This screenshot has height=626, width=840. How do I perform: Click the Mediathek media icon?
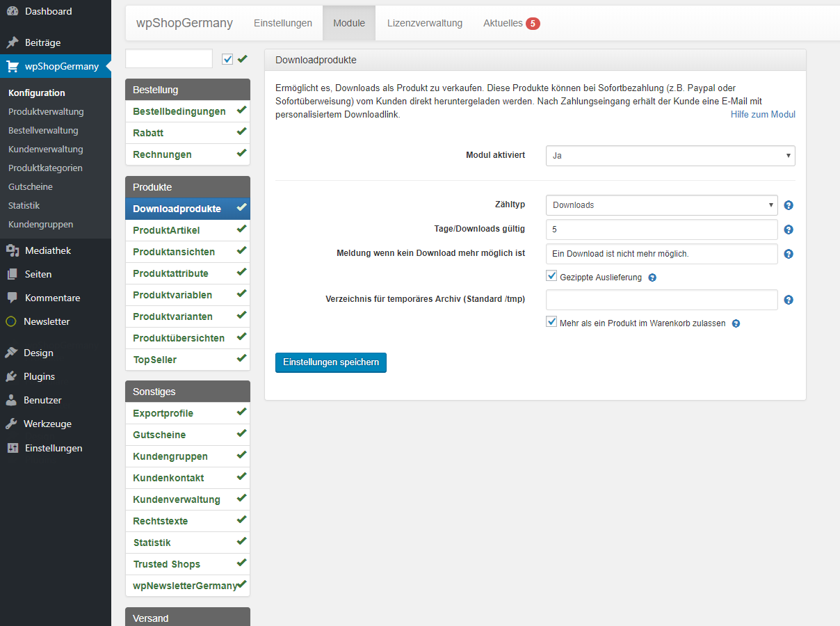click(12, 250)
